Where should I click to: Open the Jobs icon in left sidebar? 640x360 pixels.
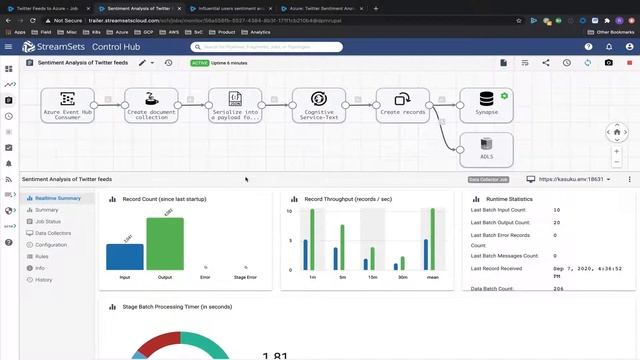9,100
